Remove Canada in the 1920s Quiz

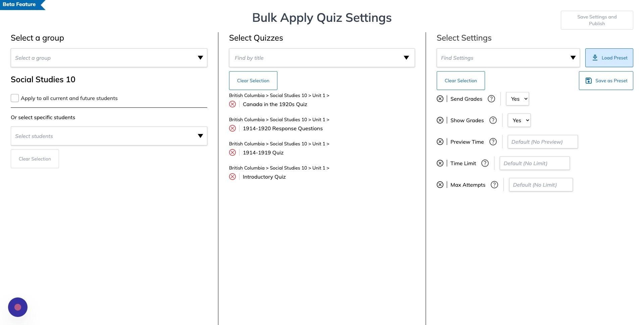coord(232,104)
